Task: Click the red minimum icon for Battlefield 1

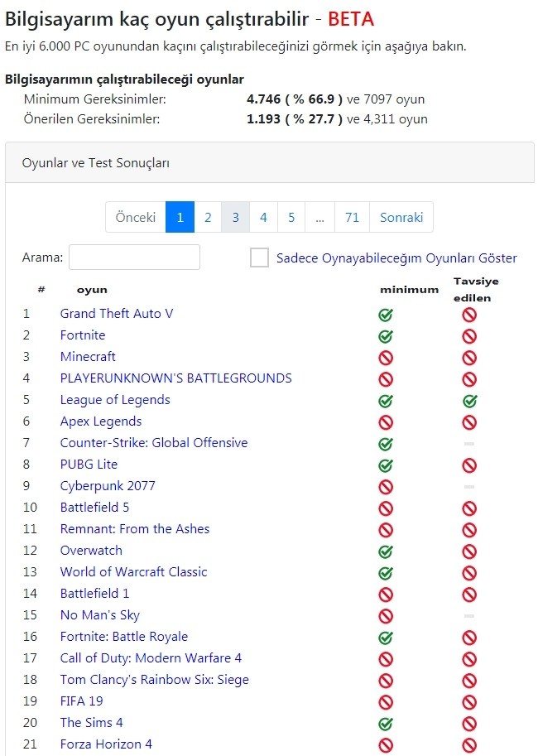Action: [x=386, y=595]
